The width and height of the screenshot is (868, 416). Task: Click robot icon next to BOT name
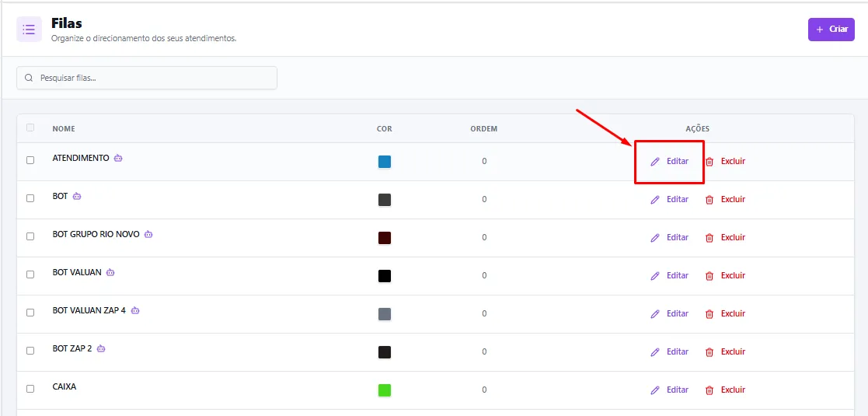[77, 196]
